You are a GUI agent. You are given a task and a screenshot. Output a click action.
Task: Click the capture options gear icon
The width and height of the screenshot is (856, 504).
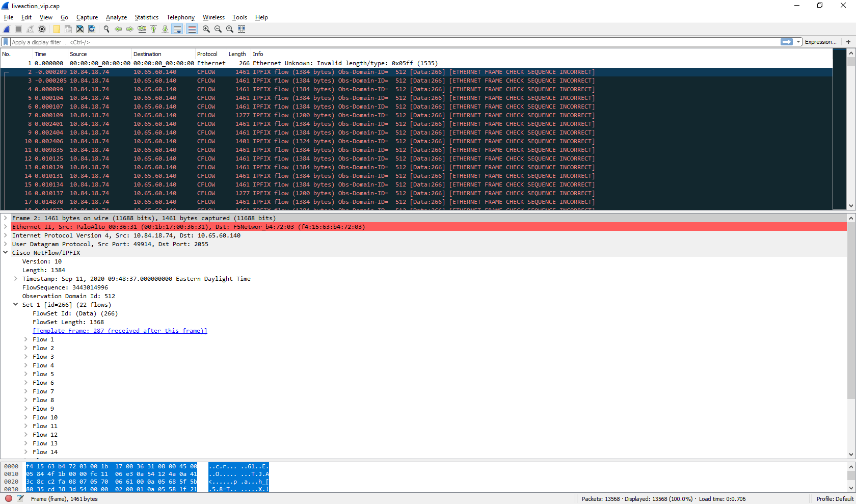coord(42,29)
